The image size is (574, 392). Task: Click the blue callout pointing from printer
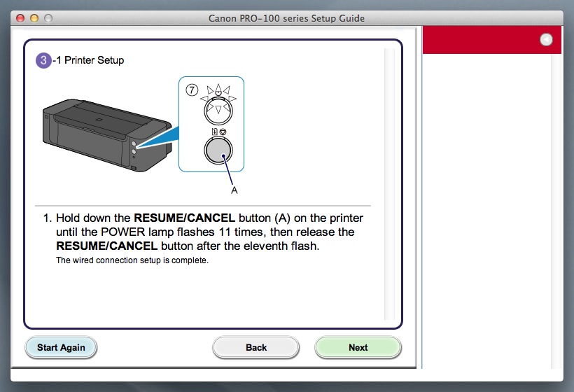click(x=158, y=138)
